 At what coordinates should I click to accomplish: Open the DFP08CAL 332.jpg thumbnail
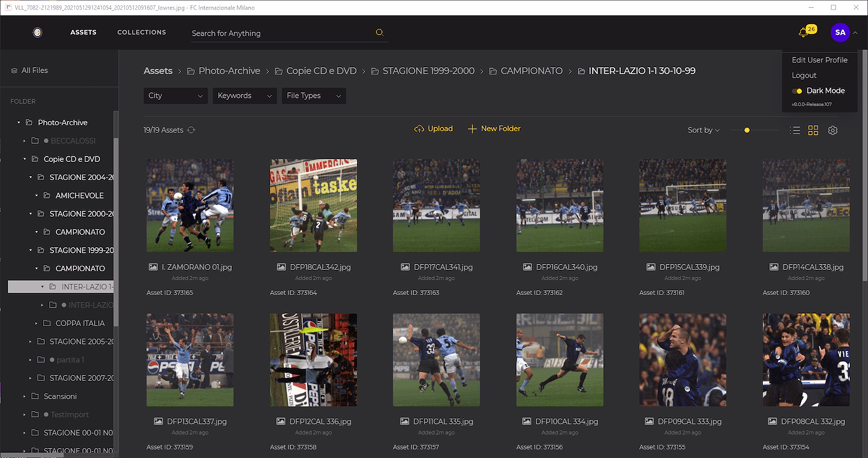tap(806, 360)
